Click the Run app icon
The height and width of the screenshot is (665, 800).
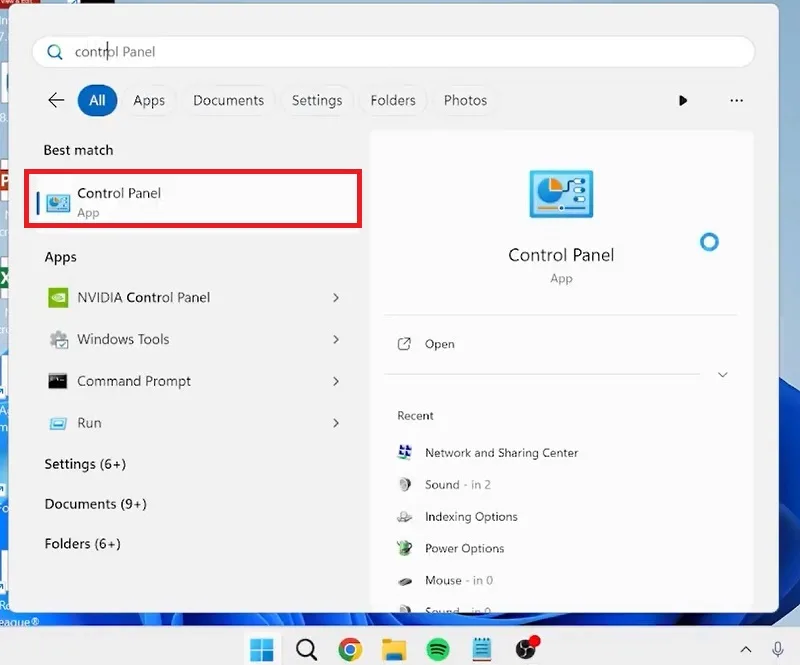coord(58,423)
